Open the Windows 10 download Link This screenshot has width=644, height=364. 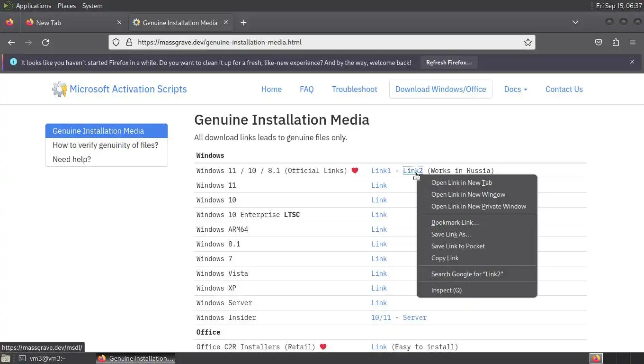(x=379, y=200)
